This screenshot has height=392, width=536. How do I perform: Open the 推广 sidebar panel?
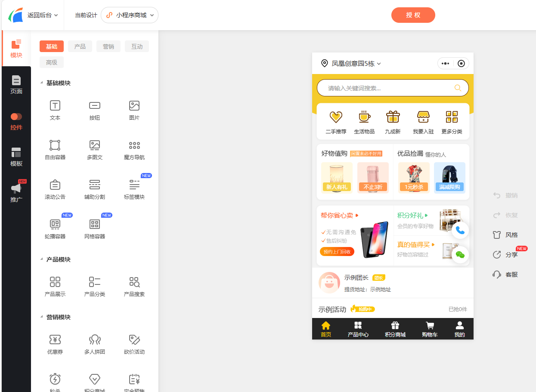[16, 193]
